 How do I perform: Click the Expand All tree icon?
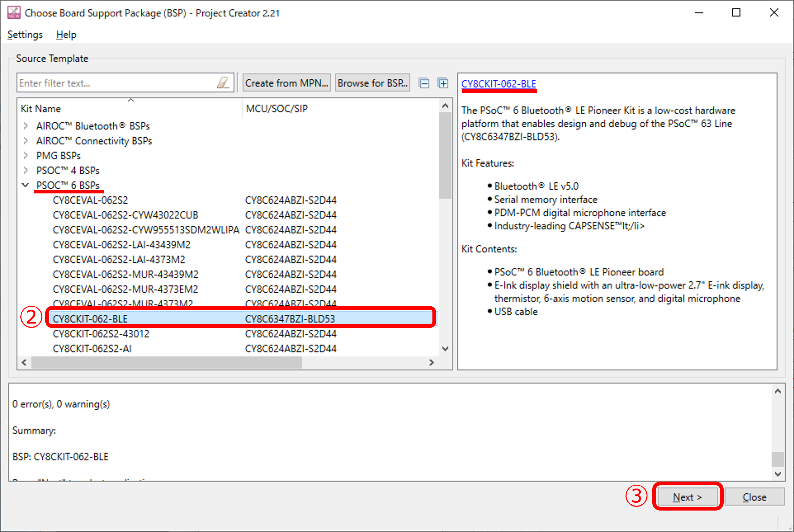pos(443,83)
